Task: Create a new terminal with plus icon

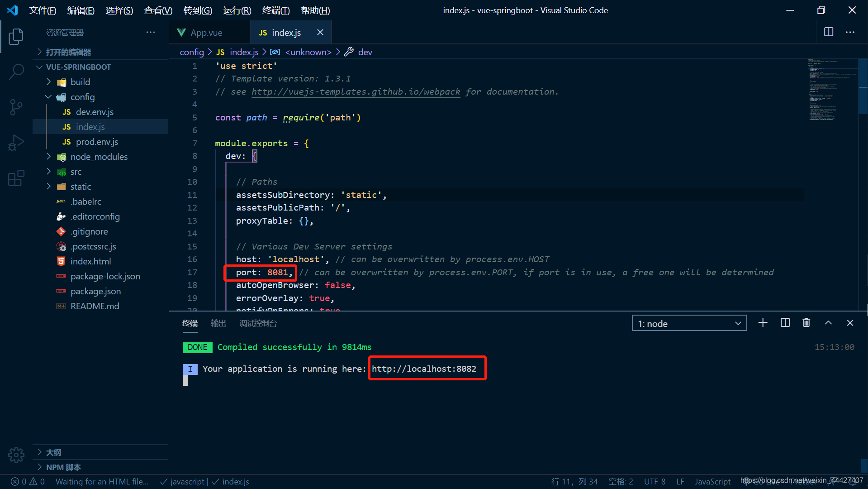Action: tap(763, 323)
